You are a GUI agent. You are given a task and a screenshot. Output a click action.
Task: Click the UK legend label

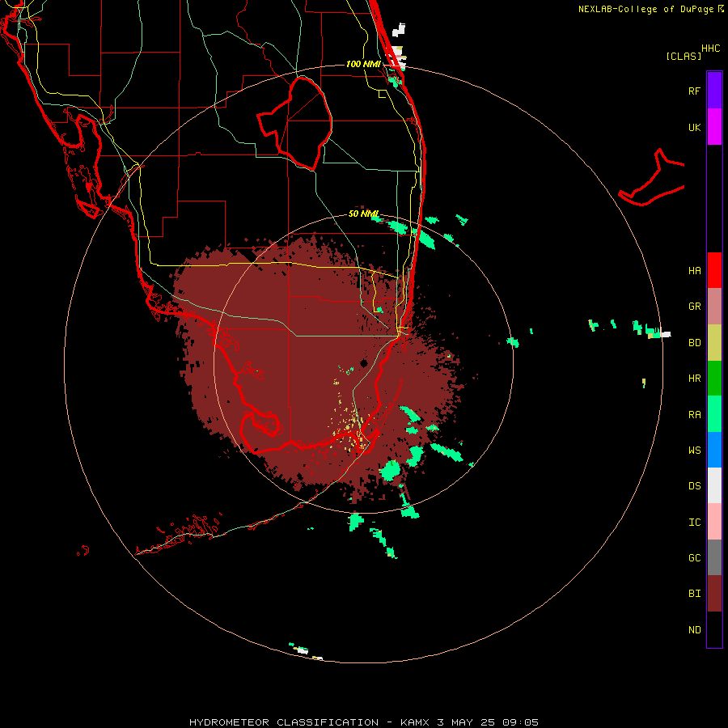694,127
